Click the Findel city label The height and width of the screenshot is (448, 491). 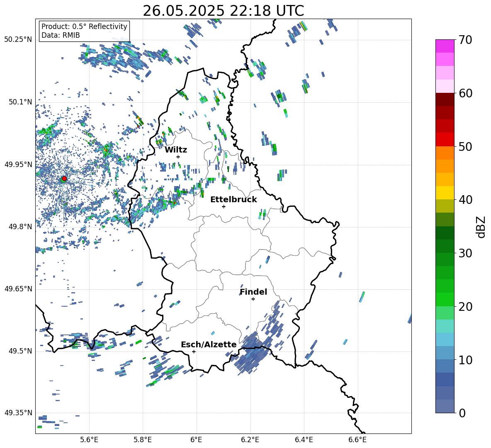point(253,292)
